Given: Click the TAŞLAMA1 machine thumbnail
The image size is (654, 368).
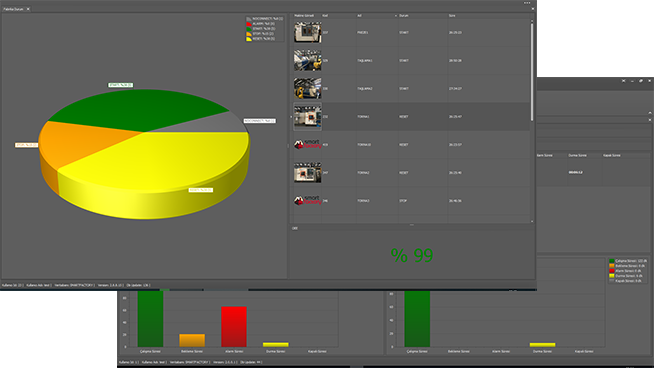Looking at the screenshot, I should (307, 60).
